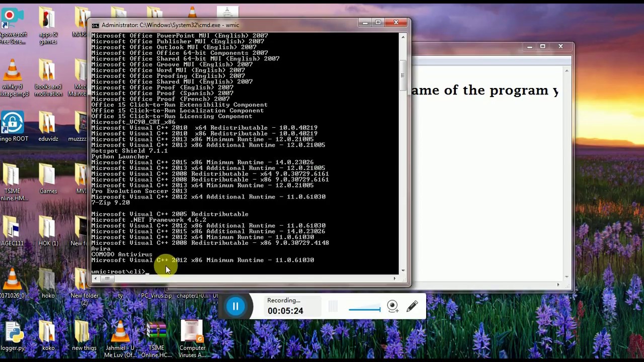
Task: Select TSIME Online.HC archive icon
Action: 156,340
